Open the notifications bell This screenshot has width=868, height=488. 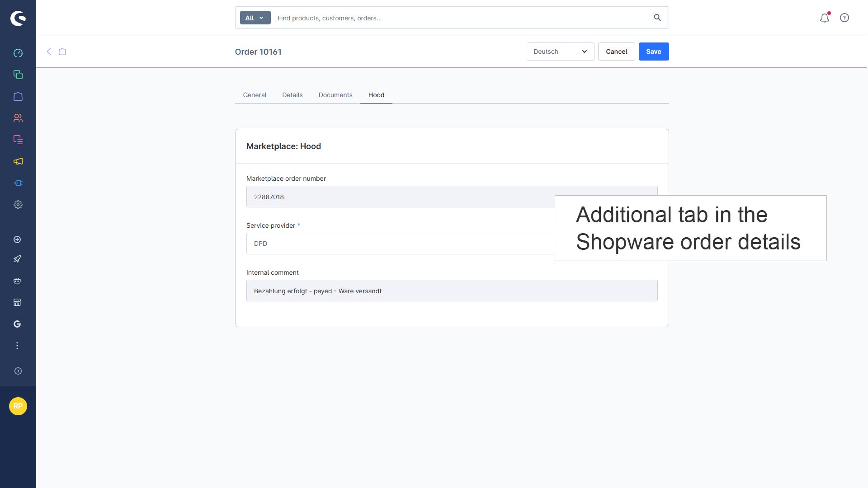click(825, 18)
